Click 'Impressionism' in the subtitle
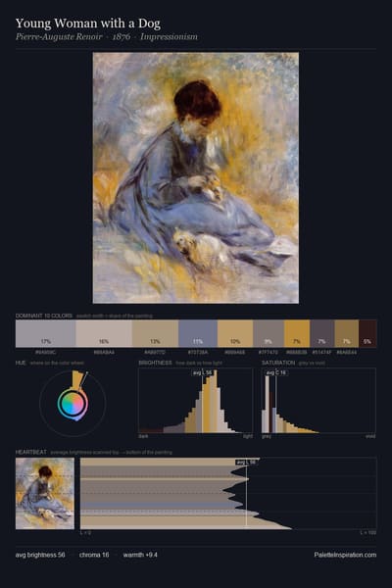 [x=169, y=37]
